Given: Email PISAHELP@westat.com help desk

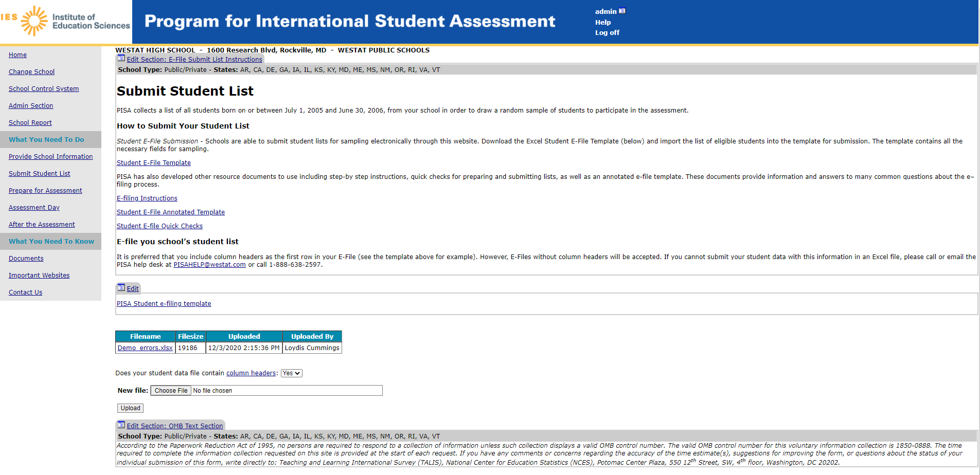Looking at the screenshot, I should click(209, 265).
